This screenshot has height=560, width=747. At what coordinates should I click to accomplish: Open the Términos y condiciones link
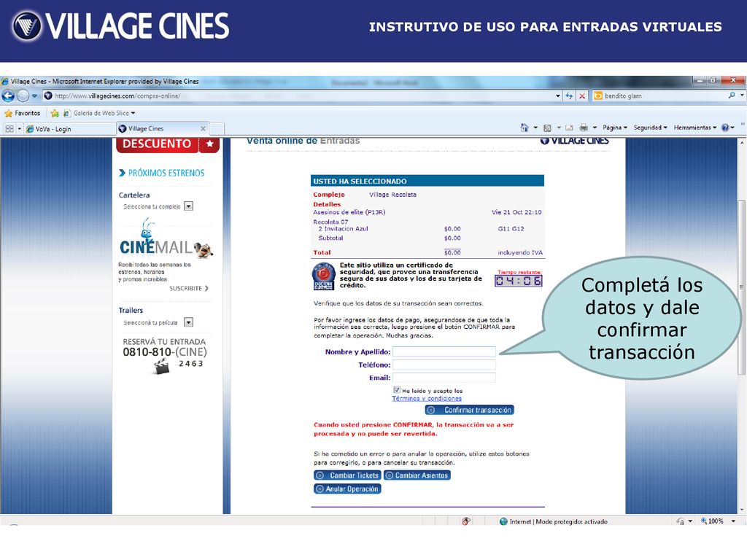[x=426, y=399]
